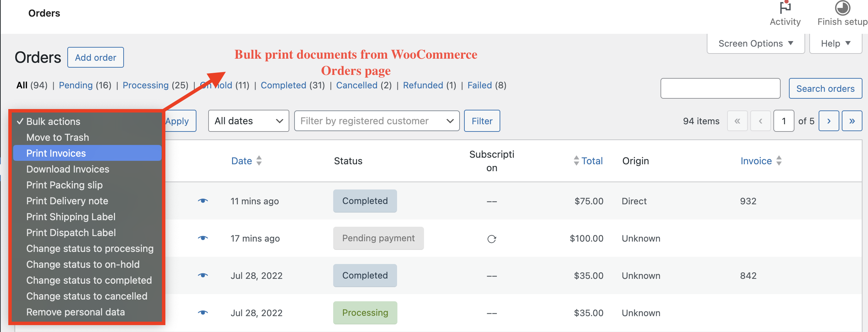Go to first page of orders
This screenshot has width=868, height=332.
(x=737, y=121)
